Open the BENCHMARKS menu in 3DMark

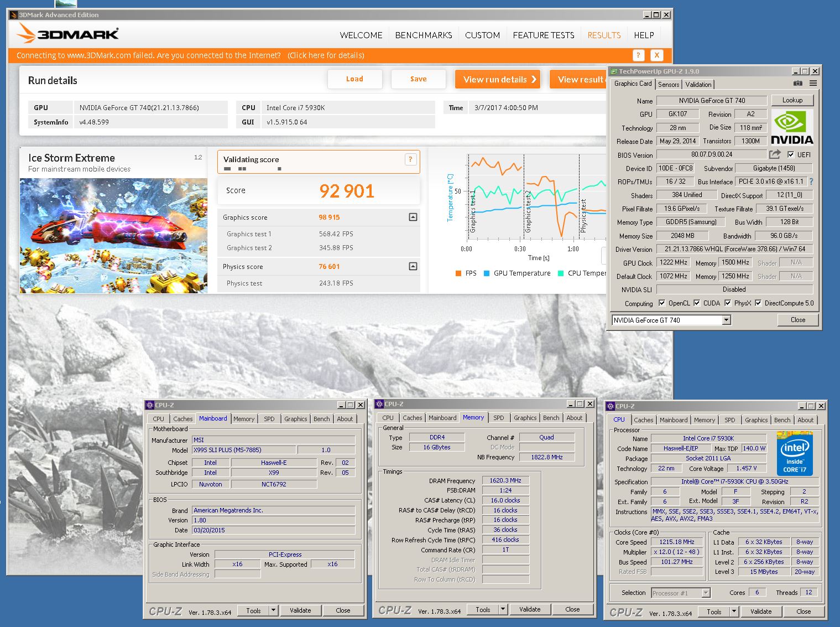pos(424,35)
